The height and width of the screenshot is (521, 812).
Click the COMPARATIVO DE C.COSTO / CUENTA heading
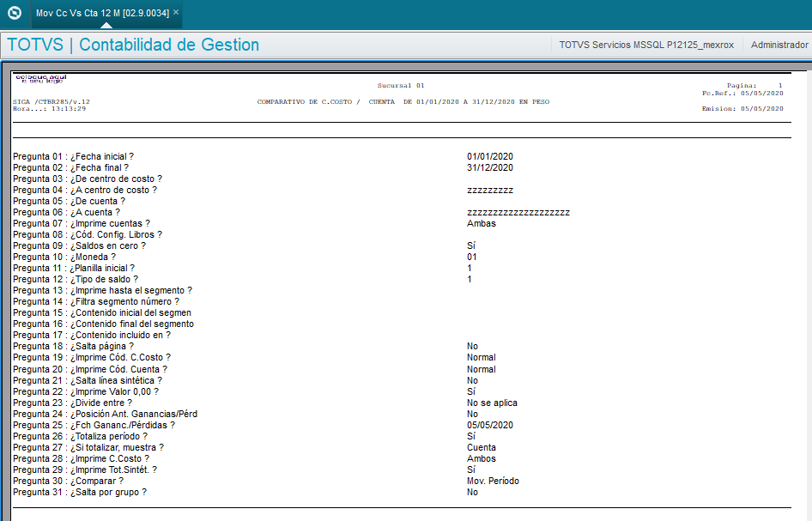[x=403, y=102]
